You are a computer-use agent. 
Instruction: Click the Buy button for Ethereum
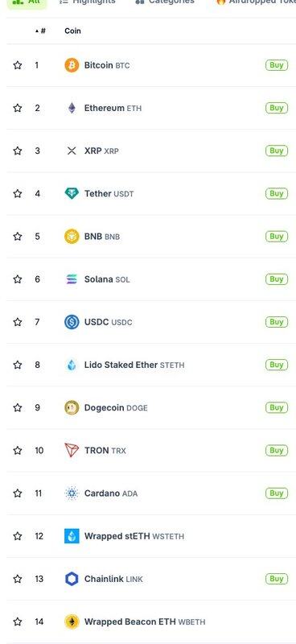277,108
